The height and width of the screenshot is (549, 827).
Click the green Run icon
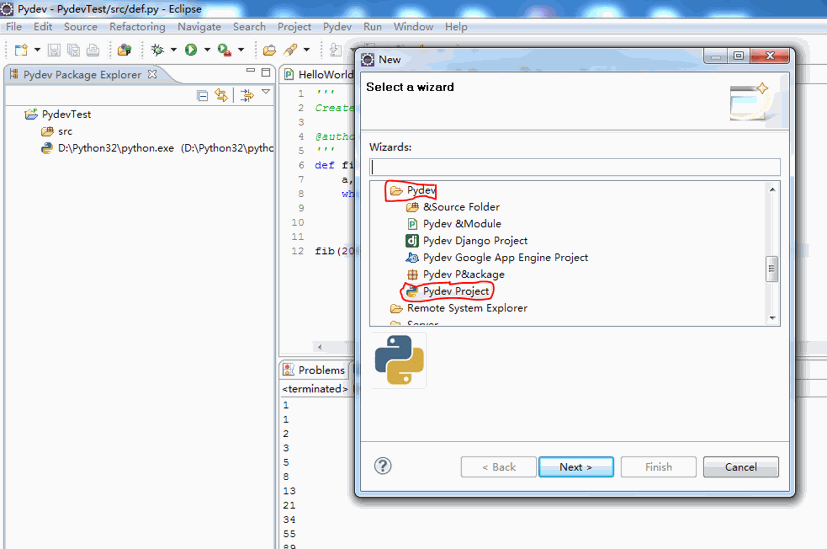191,50
